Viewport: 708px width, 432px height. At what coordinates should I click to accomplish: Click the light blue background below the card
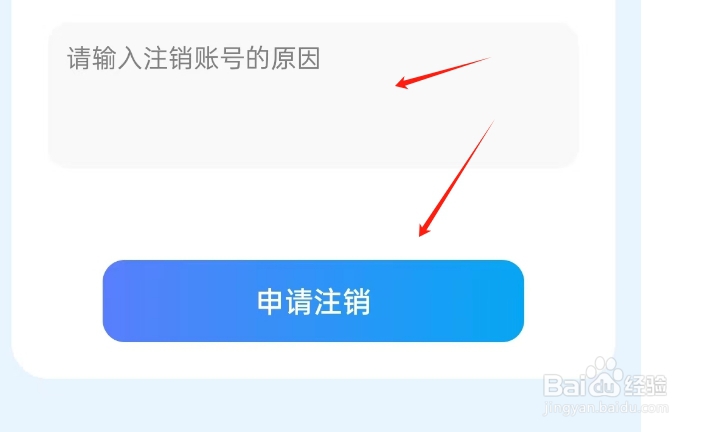coord(271,405)
